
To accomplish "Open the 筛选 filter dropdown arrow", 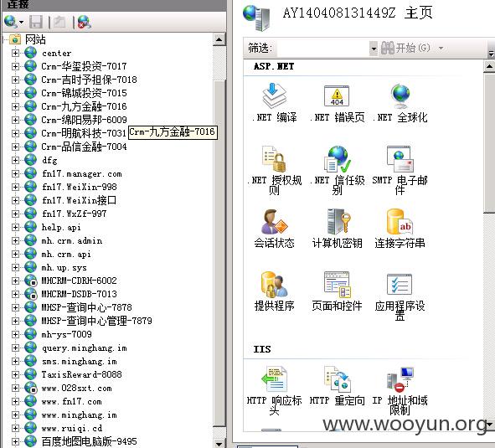I will point(374,49).
